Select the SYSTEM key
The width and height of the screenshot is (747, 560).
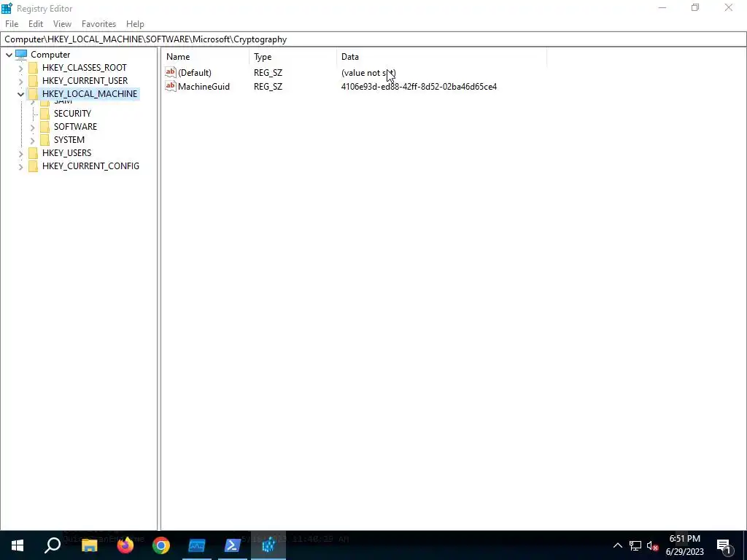(69, 139)
